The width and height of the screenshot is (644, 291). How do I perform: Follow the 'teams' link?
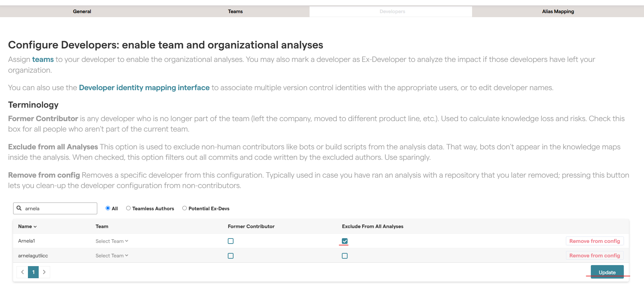(x=43, y=60)
